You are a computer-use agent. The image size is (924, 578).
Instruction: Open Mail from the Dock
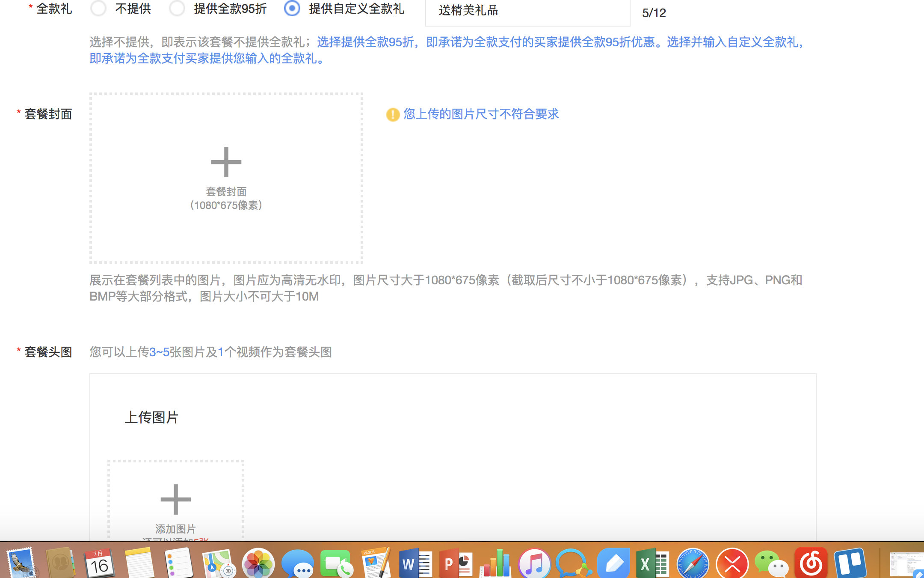coord(21,562)
